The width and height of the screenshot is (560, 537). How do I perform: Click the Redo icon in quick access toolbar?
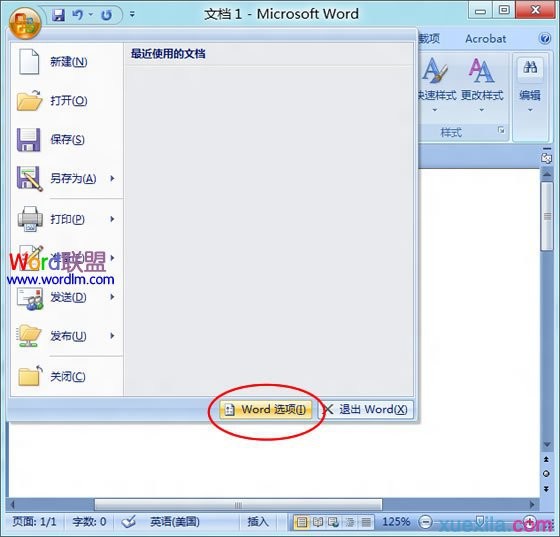(106, 15)
